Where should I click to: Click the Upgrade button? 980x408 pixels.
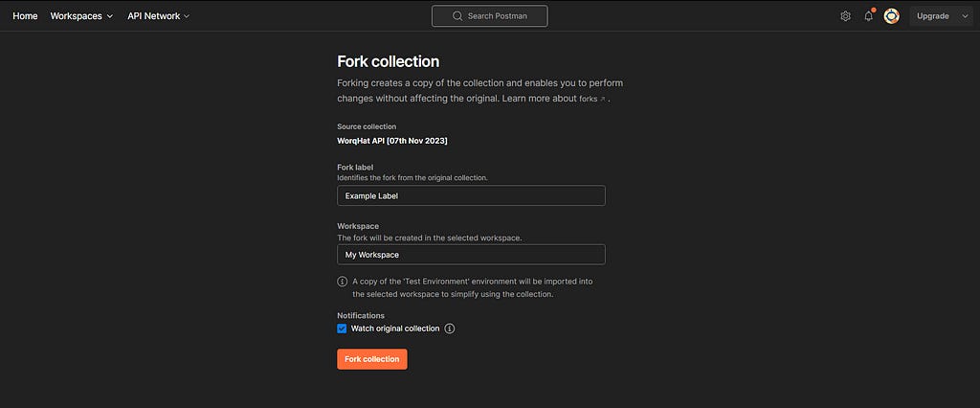tap(932, 16)
